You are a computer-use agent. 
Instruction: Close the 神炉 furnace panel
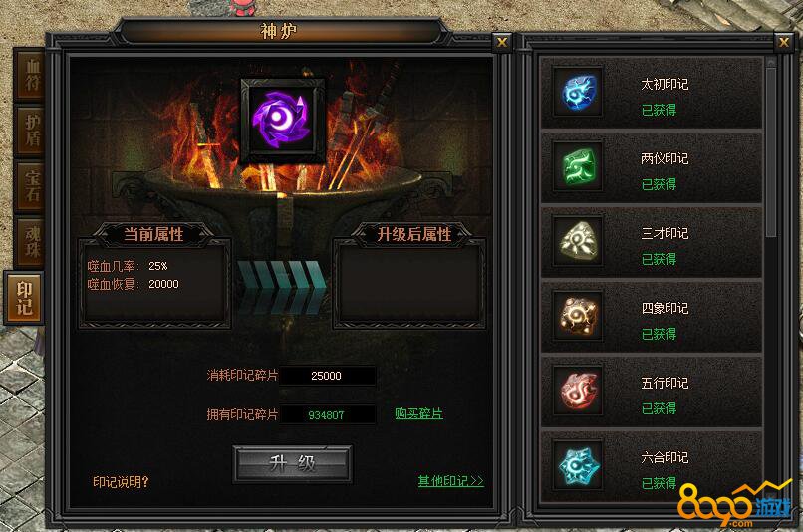point(502,42)
